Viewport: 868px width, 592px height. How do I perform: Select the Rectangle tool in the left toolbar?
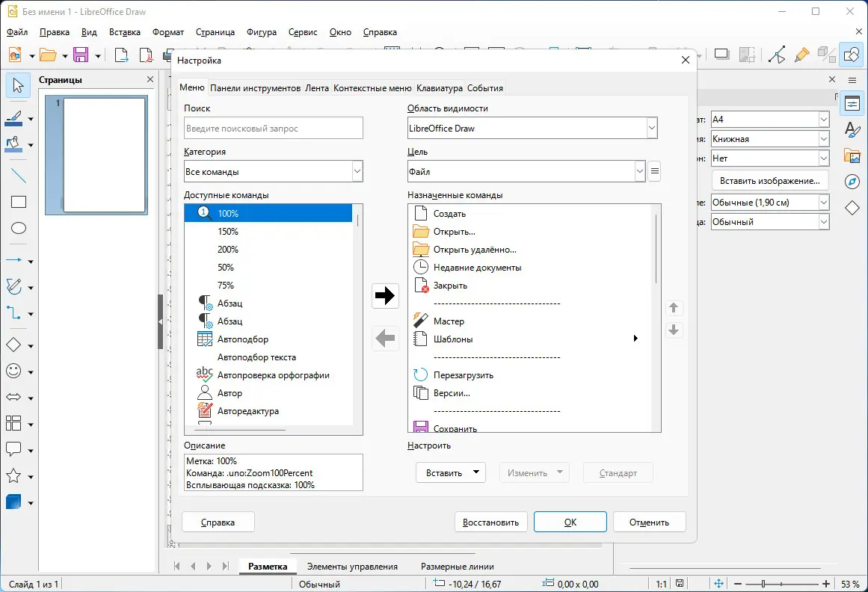pos(17,202)
